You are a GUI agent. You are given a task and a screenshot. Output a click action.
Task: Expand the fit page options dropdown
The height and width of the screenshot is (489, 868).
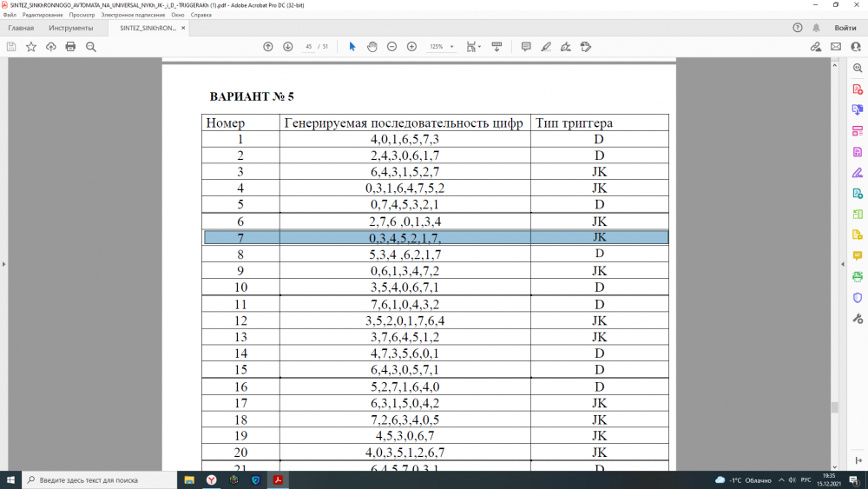click(473, 47)
